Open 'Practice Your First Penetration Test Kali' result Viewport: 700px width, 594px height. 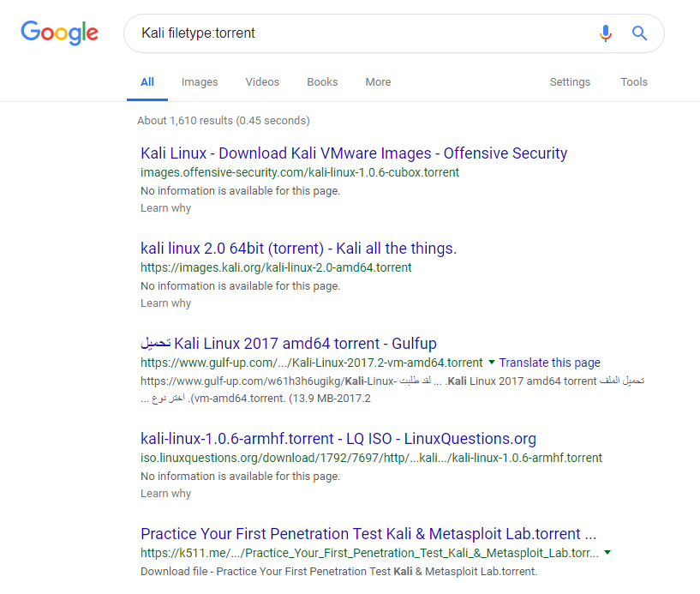(x=368, y=534)
